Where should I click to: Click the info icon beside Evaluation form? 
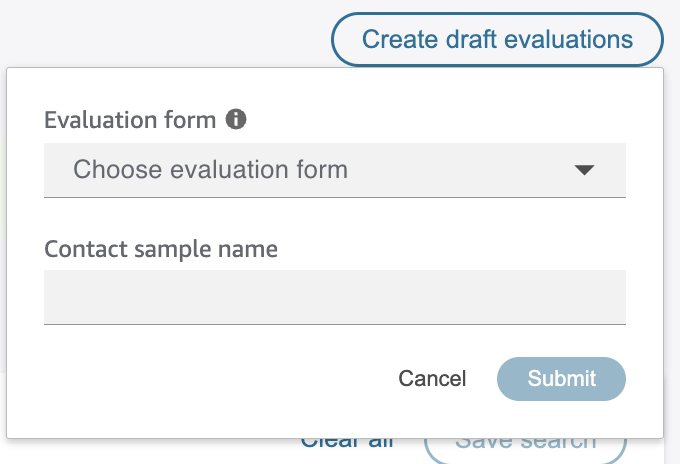pyautogui.click(x=236, y=120)
